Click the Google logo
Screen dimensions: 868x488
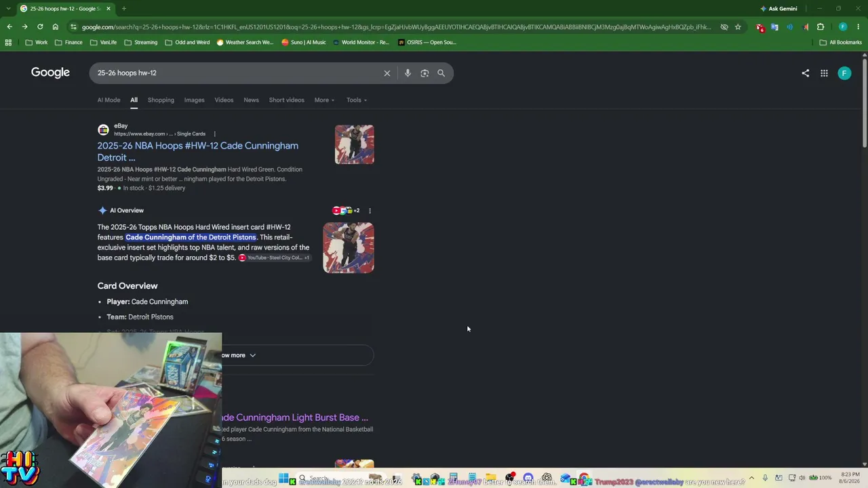pos(50,73)
